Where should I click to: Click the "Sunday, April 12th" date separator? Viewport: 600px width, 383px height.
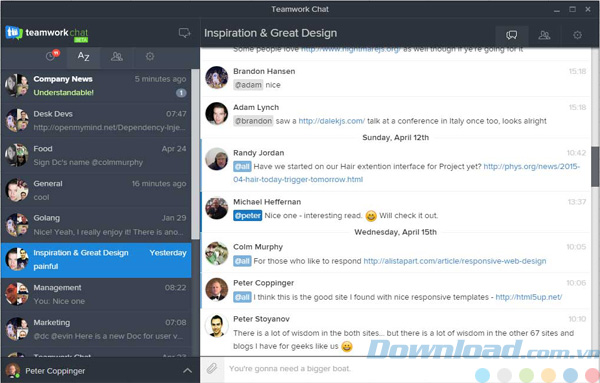pos(395,138)
